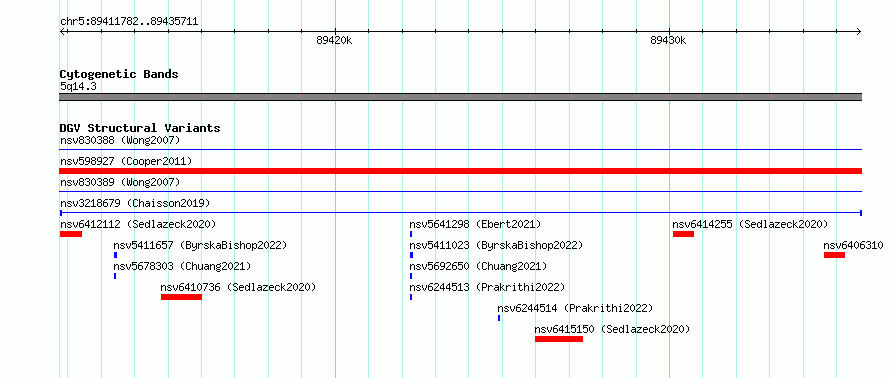Click the nsv6410736 red variant bar
890x378 pixels.
[181, 297]
